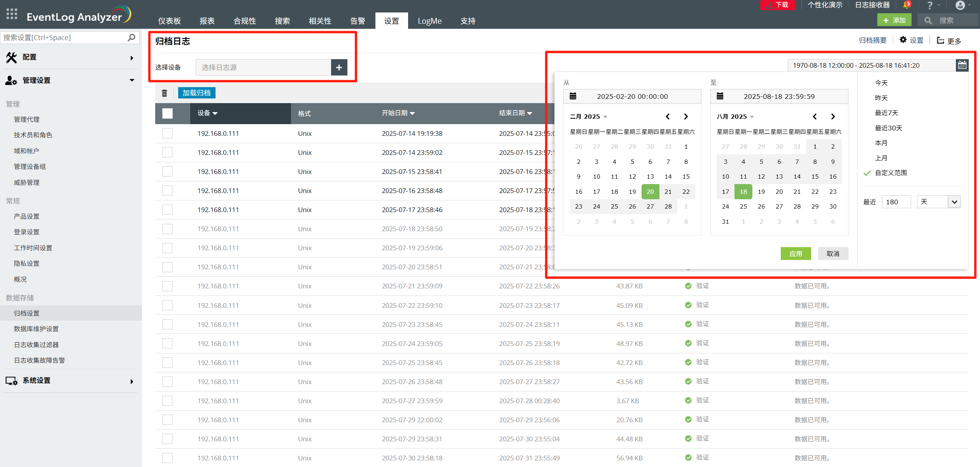Click the date range calendar icon
Image resolution: width=980 pixels, height=467 pixels.
coord(962,65)
